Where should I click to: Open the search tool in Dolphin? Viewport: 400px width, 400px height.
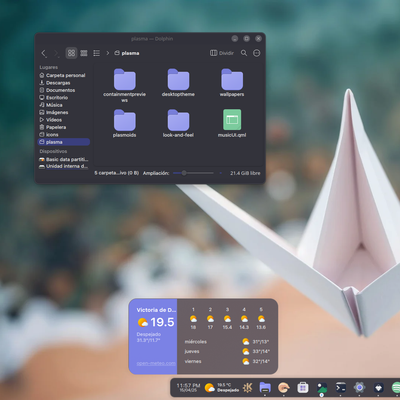click(x=244, y=53)
